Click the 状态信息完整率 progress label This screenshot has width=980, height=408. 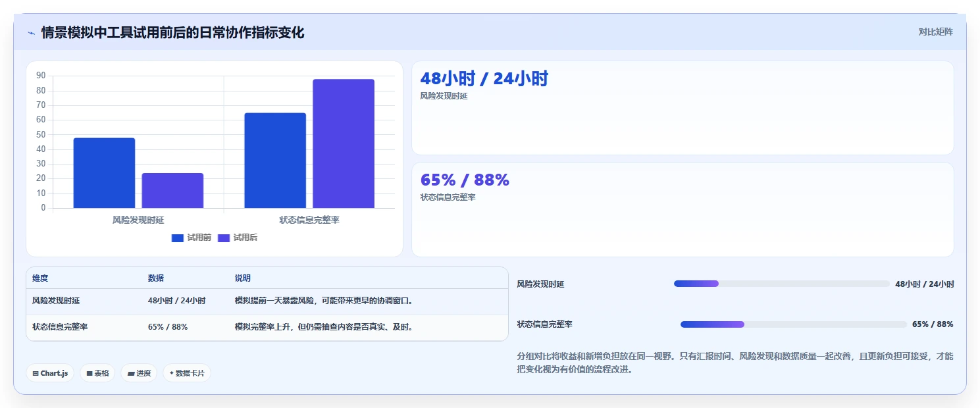click(x=544, y=324)
